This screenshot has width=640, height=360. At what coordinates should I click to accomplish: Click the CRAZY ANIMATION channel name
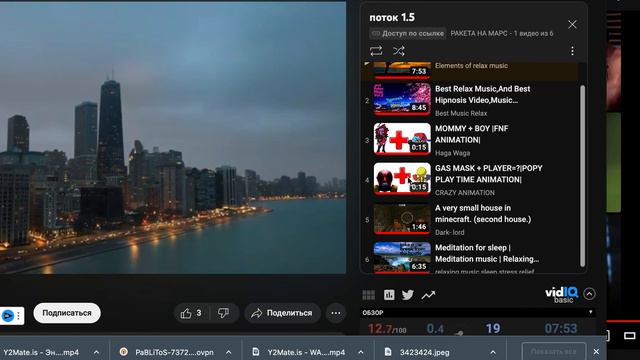[x=464, y=193]
